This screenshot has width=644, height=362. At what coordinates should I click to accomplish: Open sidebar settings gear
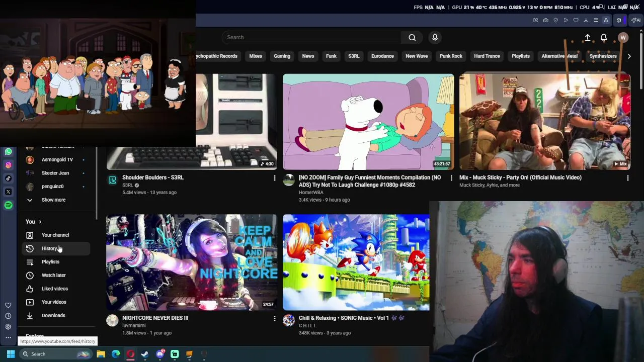[8, 327]
